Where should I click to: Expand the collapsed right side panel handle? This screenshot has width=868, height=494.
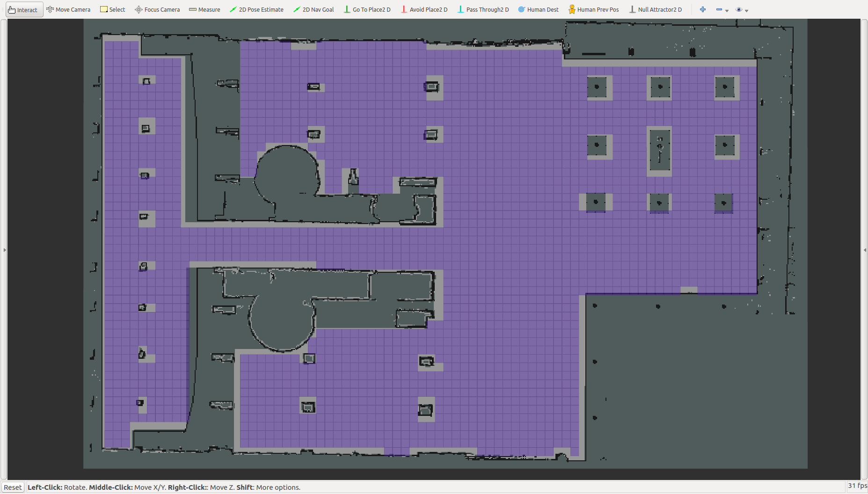coord(864,250)
